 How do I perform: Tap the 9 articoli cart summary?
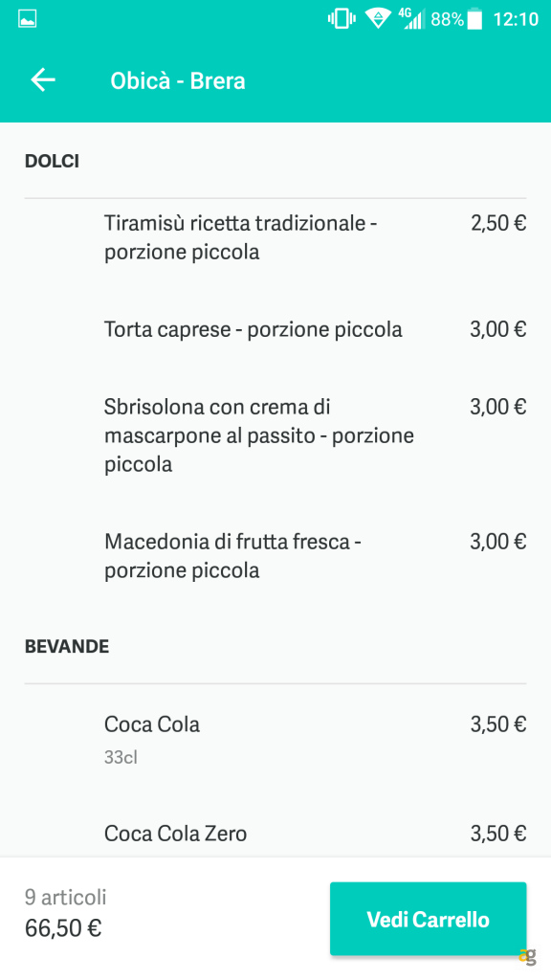click(65, 898)
